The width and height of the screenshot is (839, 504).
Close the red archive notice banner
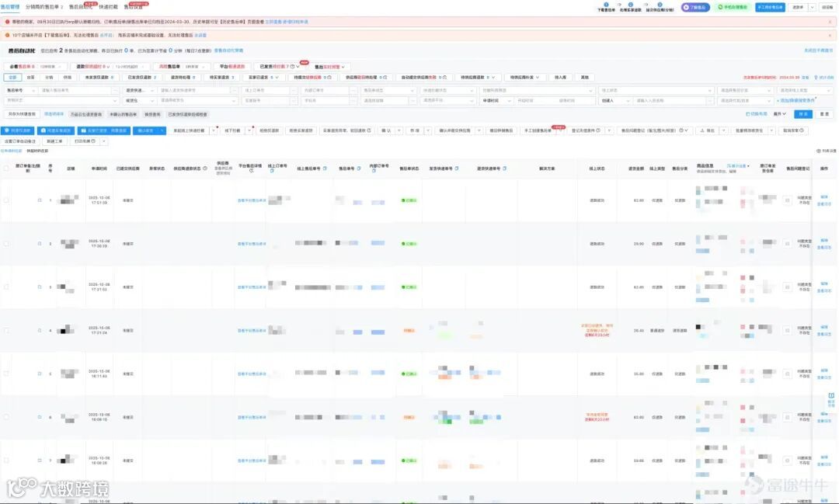click(x=830, y=22)
